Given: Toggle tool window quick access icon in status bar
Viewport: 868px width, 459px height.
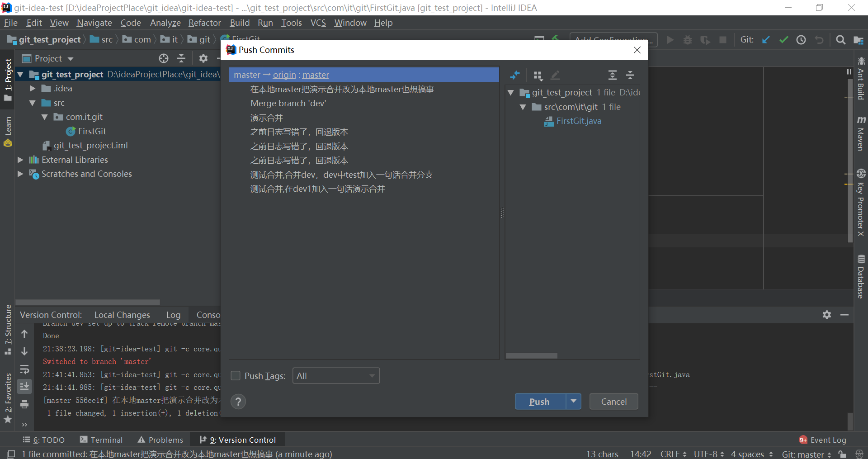Looking at the screenshot, I should [11, 454].
